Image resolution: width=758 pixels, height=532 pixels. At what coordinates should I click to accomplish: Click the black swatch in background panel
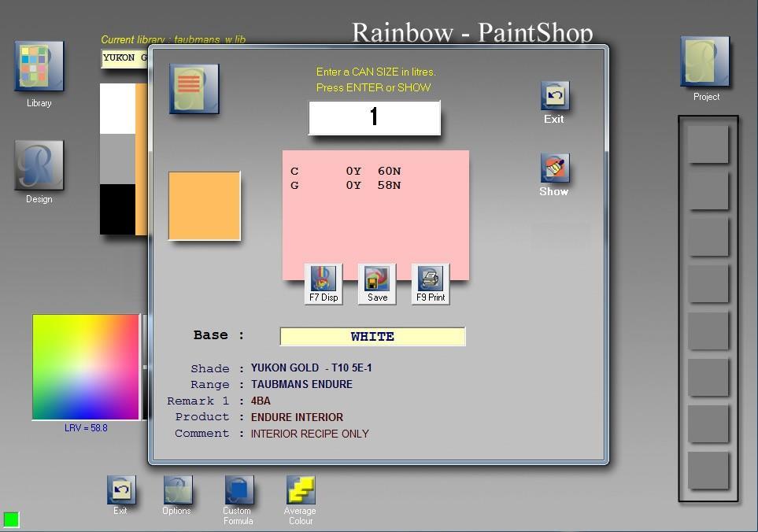(117, 209)
